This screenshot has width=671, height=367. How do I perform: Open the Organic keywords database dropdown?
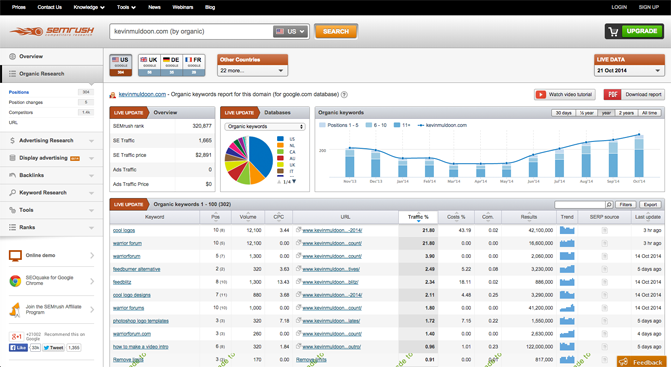pos(265,127)
